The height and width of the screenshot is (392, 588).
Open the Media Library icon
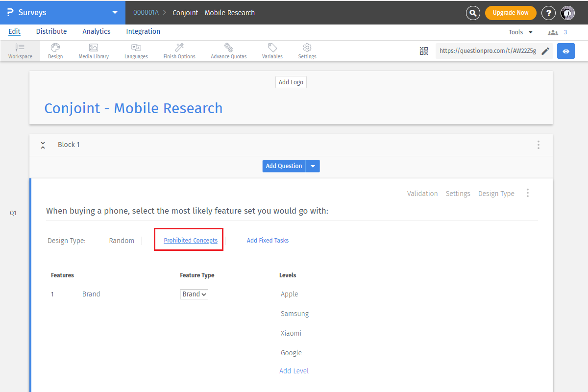(94, 48)
